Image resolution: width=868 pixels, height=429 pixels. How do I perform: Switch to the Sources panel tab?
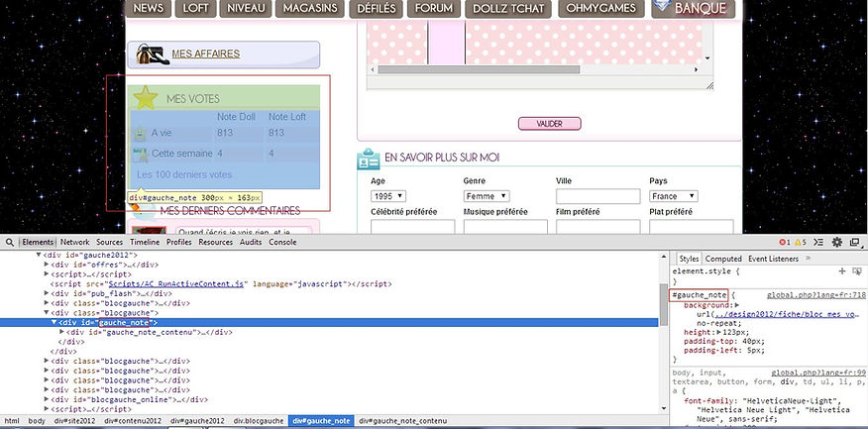click(x=110, y=243)
